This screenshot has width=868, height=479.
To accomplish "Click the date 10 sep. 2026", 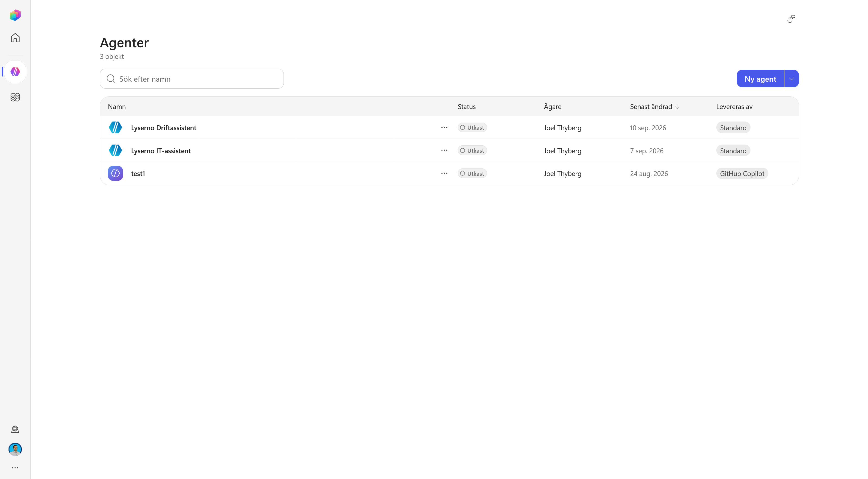I will (648, 128).
